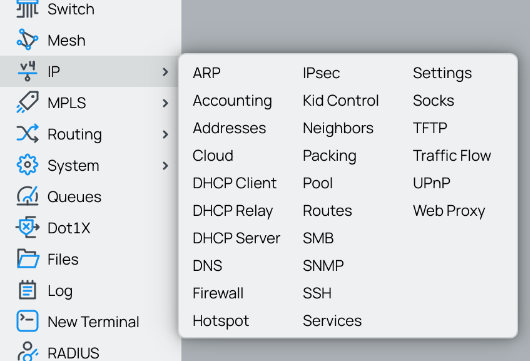This screenshot has width=530, height=361.
Task: Choose Cloud in IP submenu
Action: point(213,156)
